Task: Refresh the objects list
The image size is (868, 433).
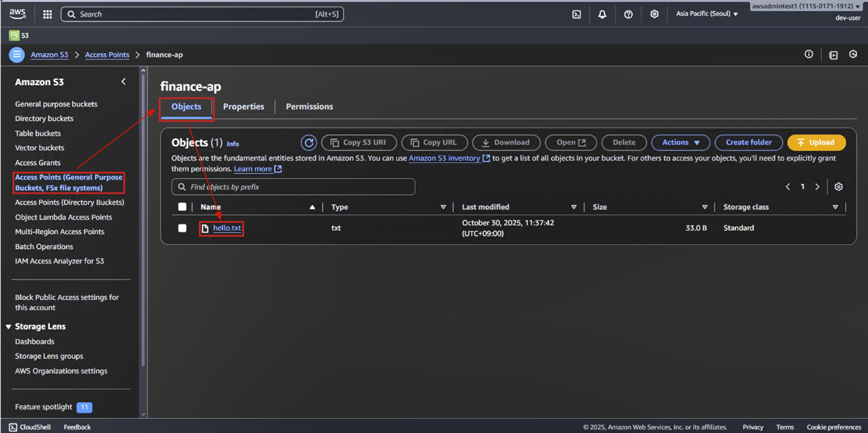Action: (x=309, y=142)
